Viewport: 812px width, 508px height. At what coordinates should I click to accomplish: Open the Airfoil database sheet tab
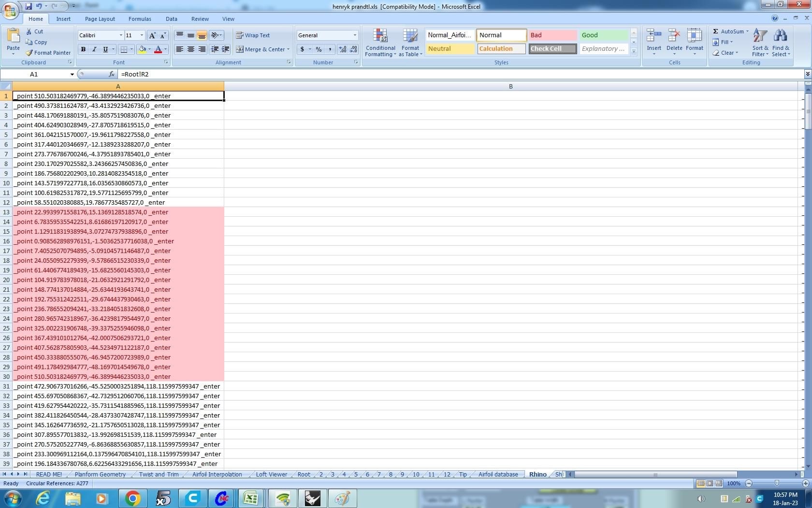point(498,475)
